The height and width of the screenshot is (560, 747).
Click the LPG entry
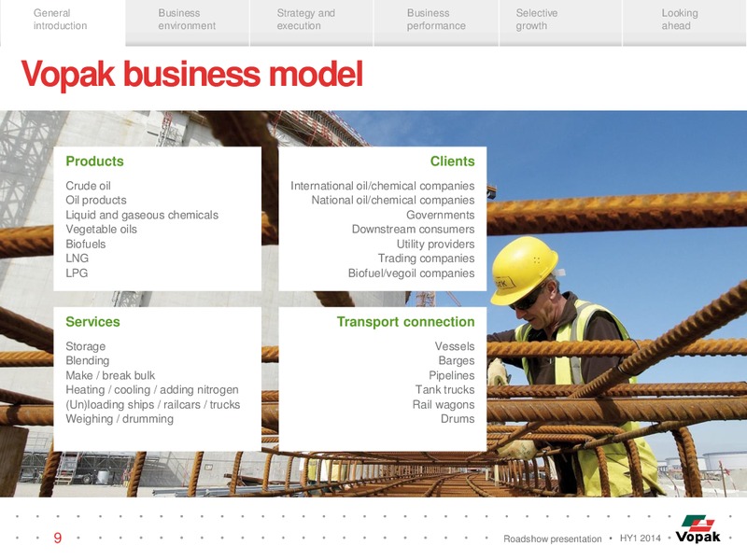tap(77, 273)
